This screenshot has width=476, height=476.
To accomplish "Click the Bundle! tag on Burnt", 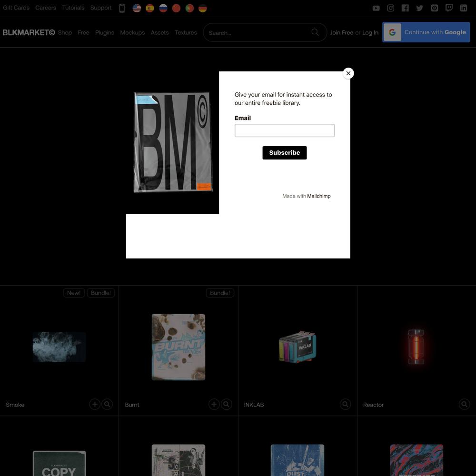I will point(220,293).
